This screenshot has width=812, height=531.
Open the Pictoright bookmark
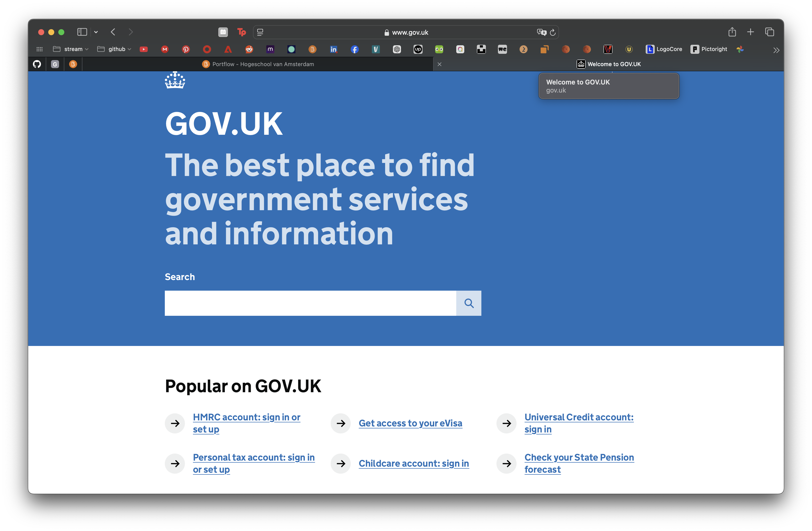click(709, 49)
